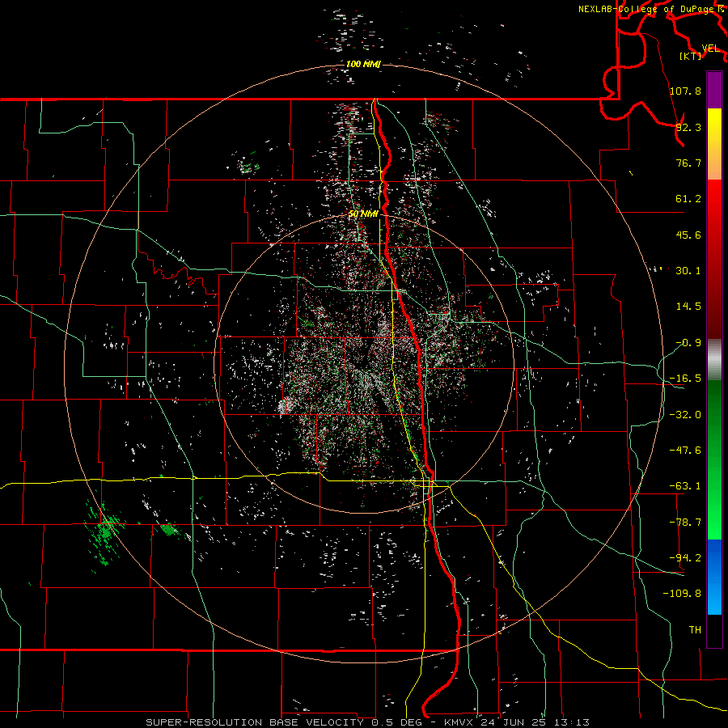The width and height of the screenshot is (728, 728).
Task: Click the 14.5 legend value
Action: (688, 307)
